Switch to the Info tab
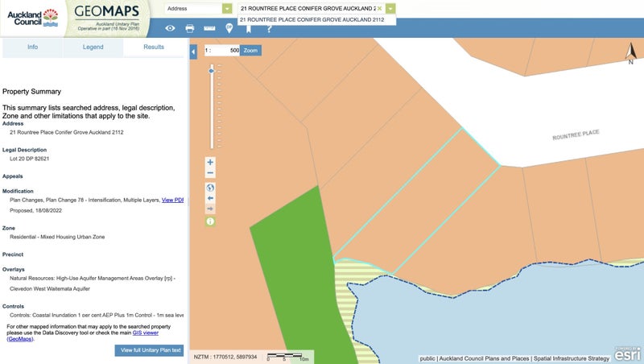The image size is (644, 364). pyautogui.click(x=32, y=48)
